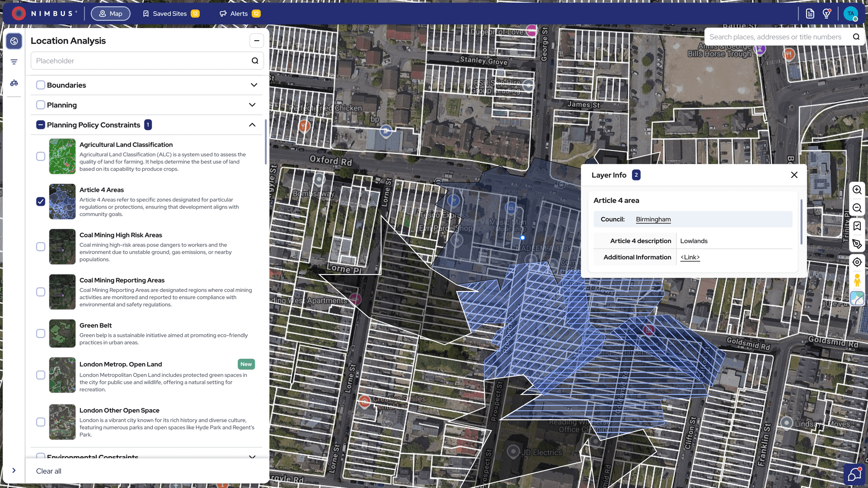Open the Birmingham council link
Image resolution: width=868 pixels, height=488 pixels.
pos(653,219)
